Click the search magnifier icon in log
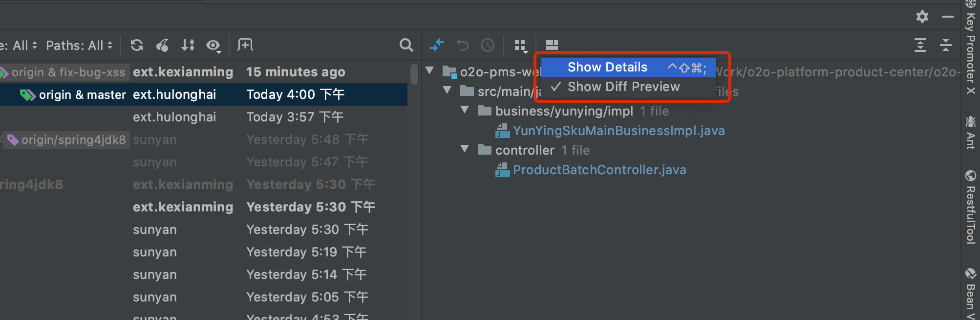 pyautogui.click(x=406, y=46)
